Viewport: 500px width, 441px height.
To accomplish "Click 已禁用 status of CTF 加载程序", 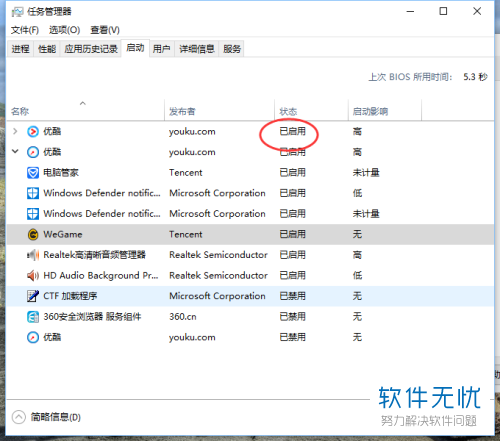I will point(292,296).
